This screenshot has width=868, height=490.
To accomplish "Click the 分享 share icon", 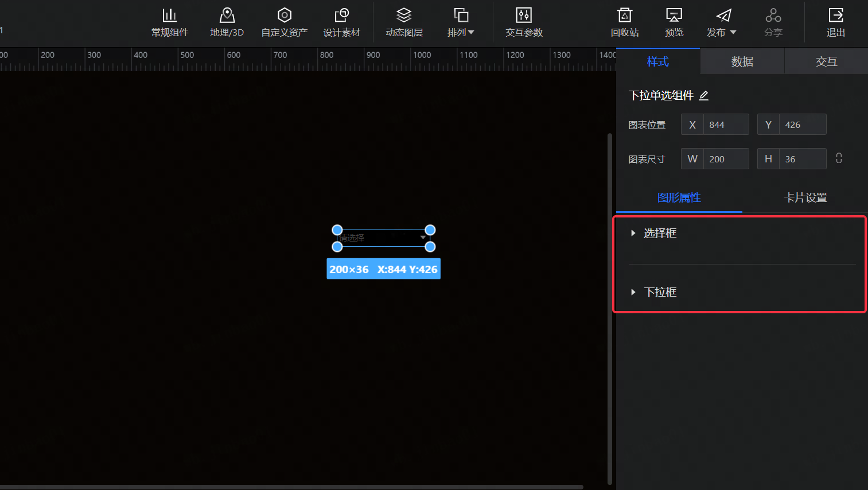I will coord(773,22).
